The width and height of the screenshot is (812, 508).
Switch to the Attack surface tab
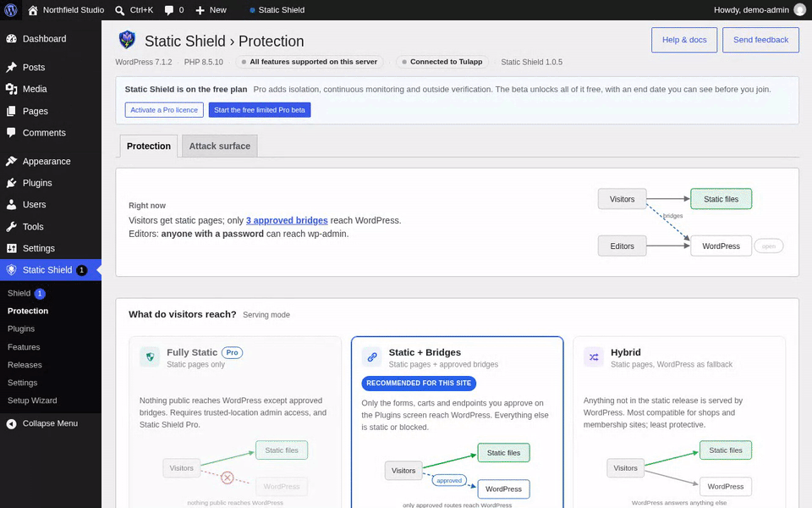220,146
